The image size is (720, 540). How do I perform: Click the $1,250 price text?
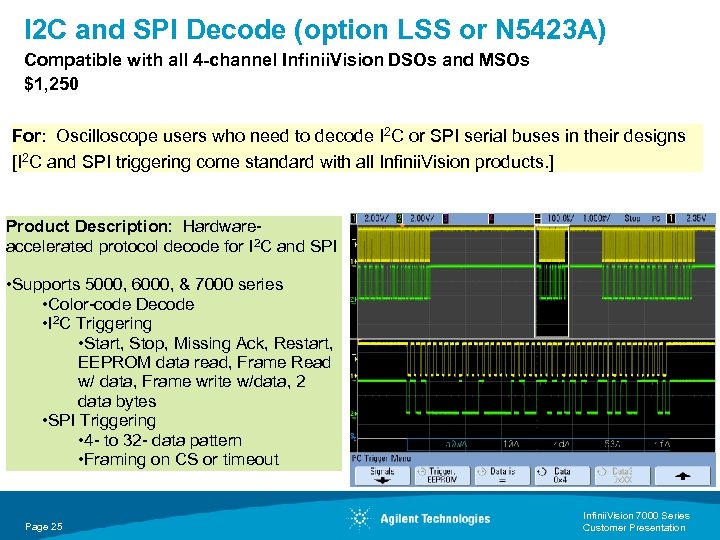click(x=51, y=84)
